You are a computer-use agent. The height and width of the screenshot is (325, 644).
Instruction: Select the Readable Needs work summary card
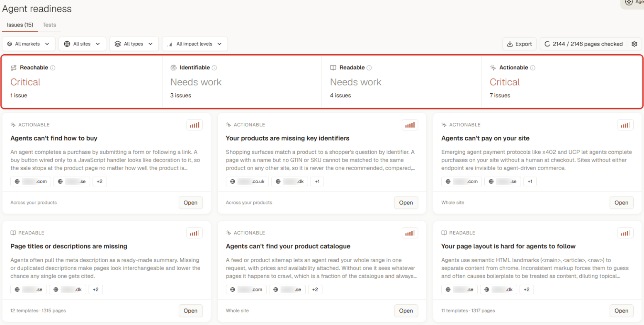[402, 82]
